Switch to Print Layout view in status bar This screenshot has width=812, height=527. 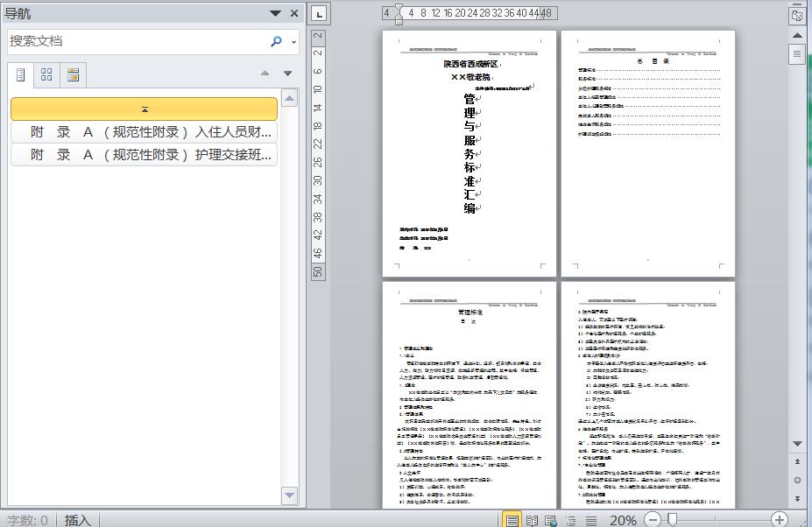pyautogui.click(x=512, y=520)
